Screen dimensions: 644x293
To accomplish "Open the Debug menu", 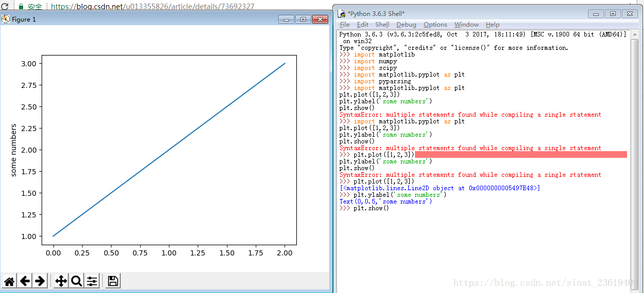I will [406, 24].
